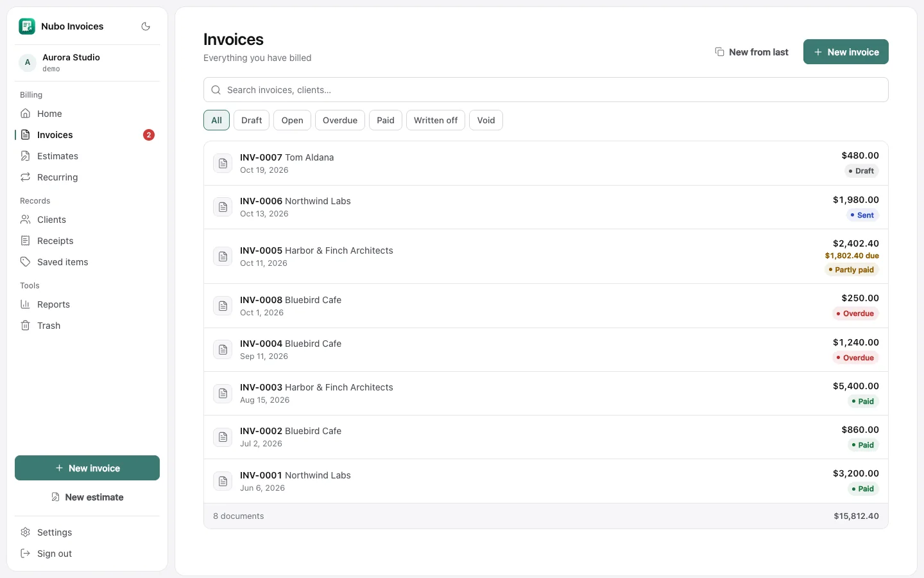Click the document icon for INV-0007
This screenshot has height=578, width=924.
pos(223,164)
